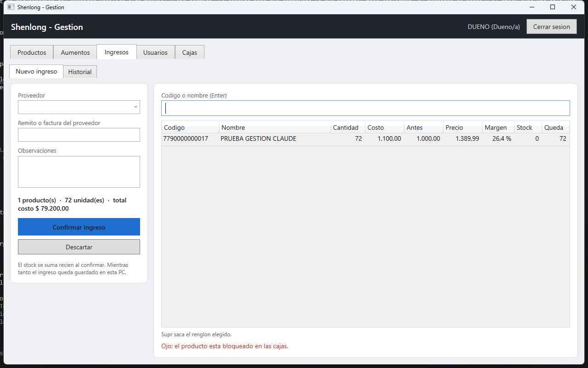Switch to the Productos tab
The height and width of the screenshot is (368, 588).
[x=32, y=52]
